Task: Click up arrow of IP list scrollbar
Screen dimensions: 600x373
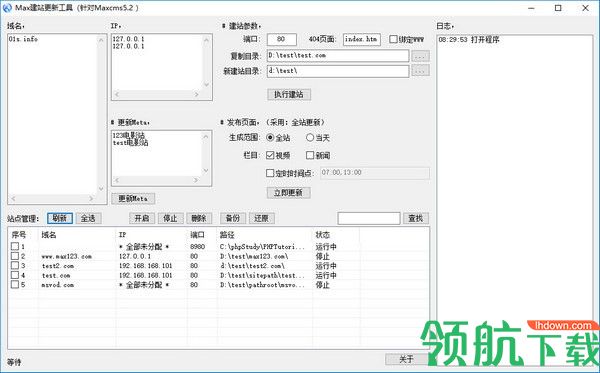Action: [207, 40]
